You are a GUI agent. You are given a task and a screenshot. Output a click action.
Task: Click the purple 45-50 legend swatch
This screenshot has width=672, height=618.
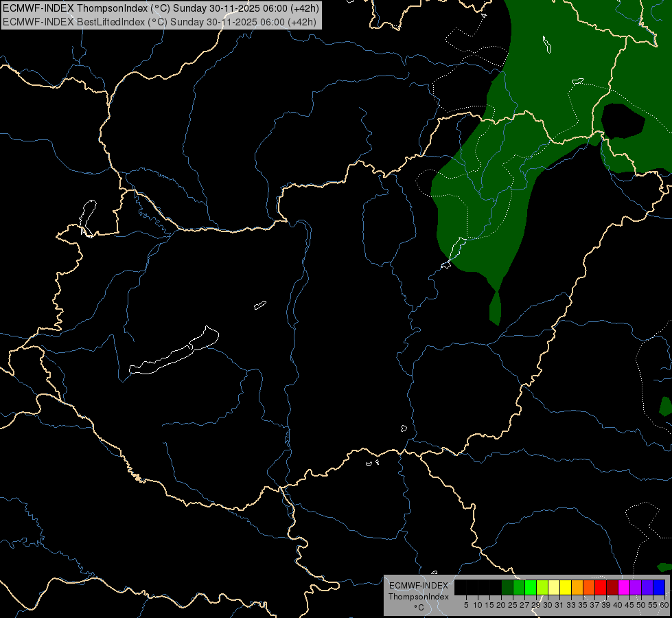pos(636,587)
